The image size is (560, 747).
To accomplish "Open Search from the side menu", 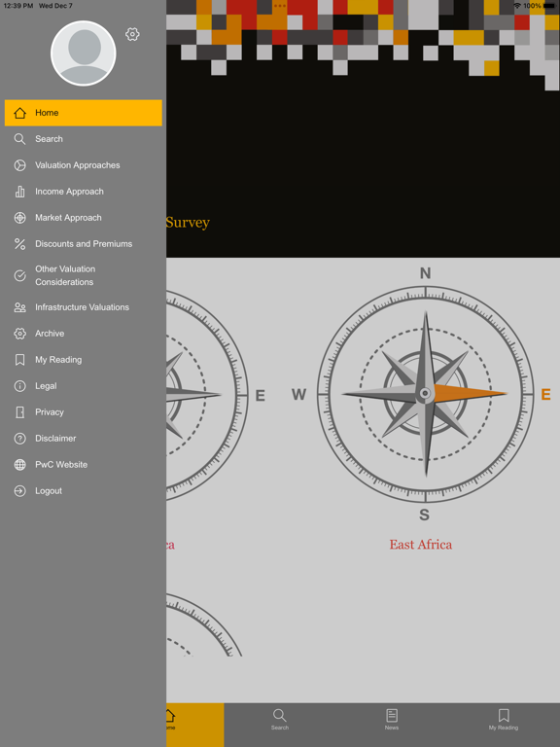I will coord(84,139).
